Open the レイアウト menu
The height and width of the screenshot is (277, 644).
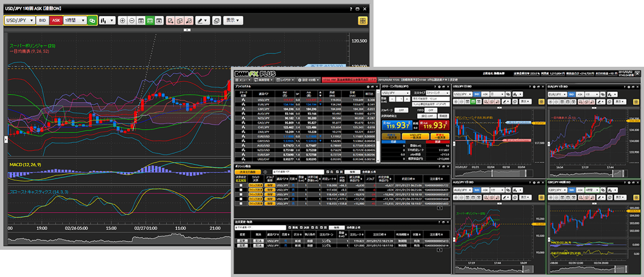(285, 80)
